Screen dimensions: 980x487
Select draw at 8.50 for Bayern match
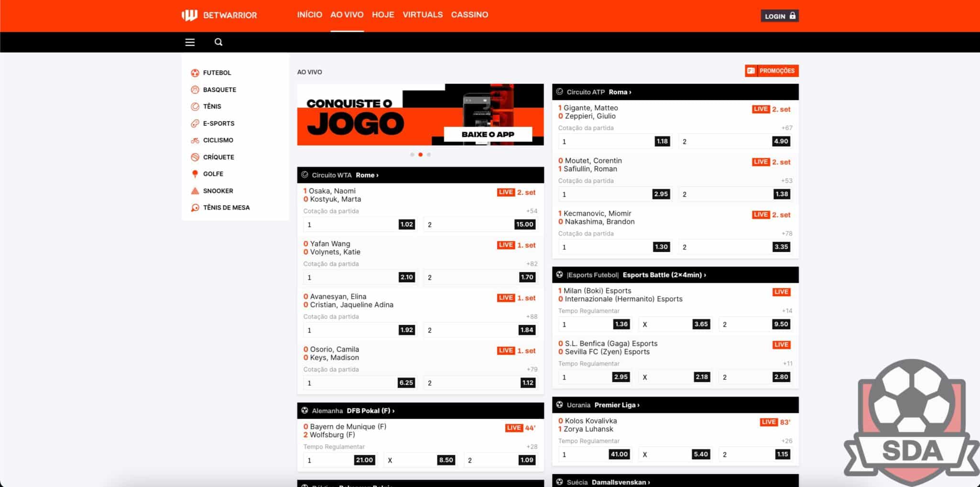pos(420,460)
